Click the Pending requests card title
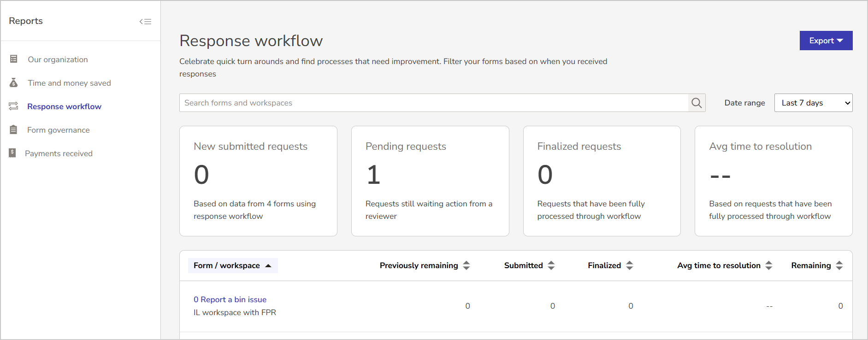Screen dimensions: 868x340 (x=406, y=147)
